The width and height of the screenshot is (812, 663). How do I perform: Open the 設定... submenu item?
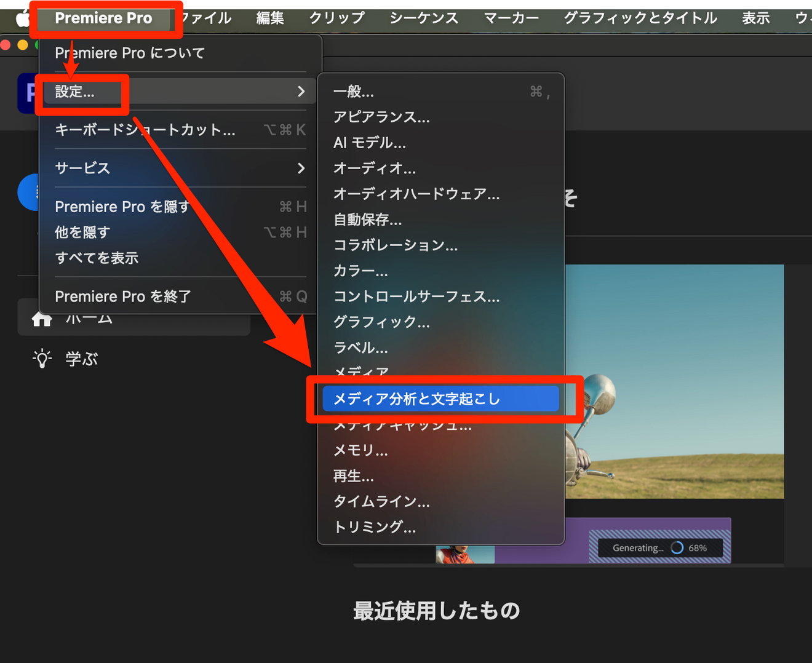coord(180,92)
